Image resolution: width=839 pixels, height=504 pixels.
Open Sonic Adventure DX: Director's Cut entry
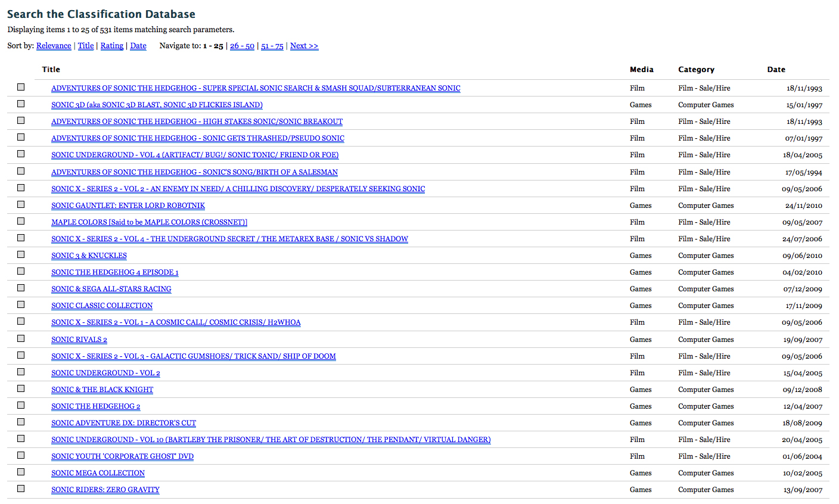(x=123, y=423)
